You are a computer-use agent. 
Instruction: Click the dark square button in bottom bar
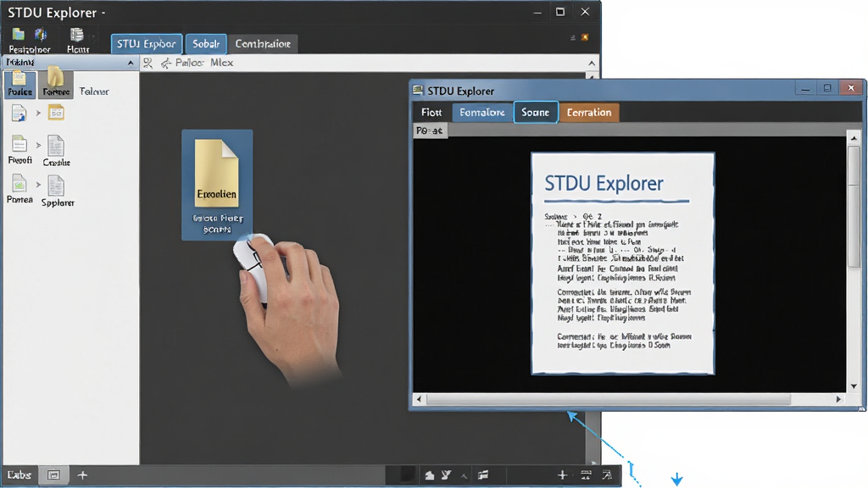[x=407, y=474]
